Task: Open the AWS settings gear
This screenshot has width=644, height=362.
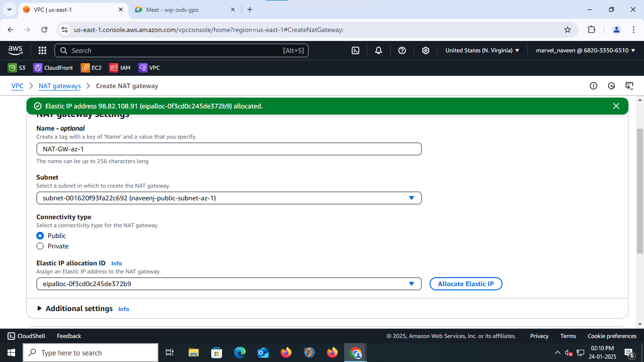Action: (426, 50)
